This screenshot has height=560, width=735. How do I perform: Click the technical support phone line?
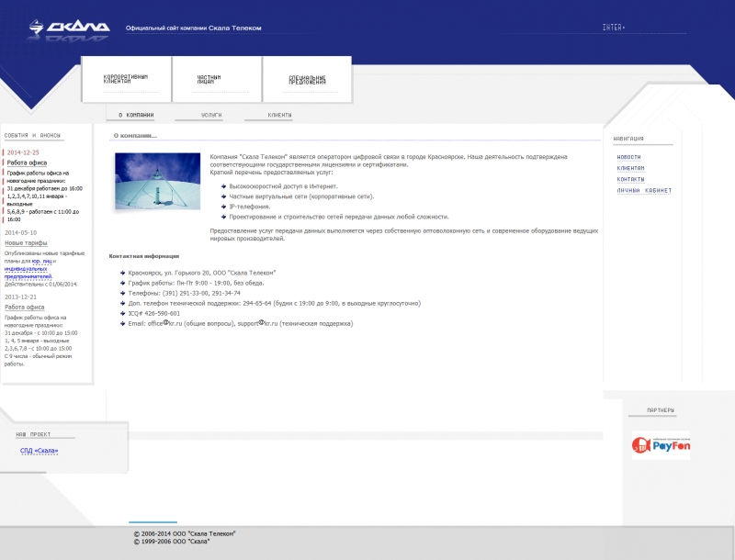(x=274, y=304)
